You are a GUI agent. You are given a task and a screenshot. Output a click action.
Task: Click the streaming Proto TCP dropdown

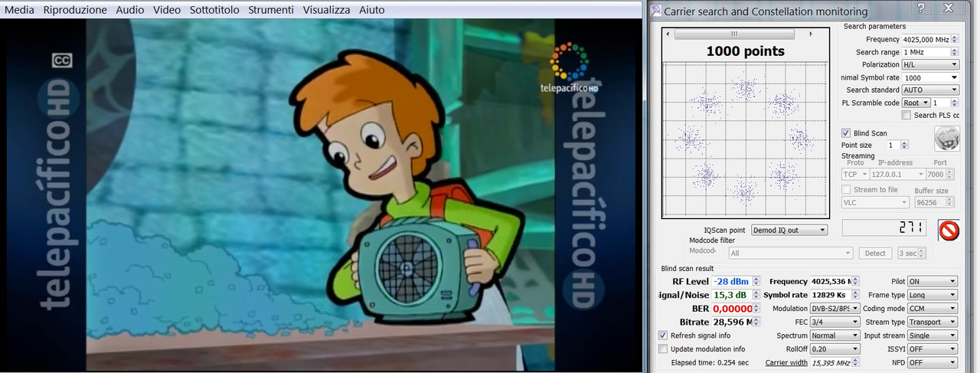pyautogui.click(x=854, y=175)
